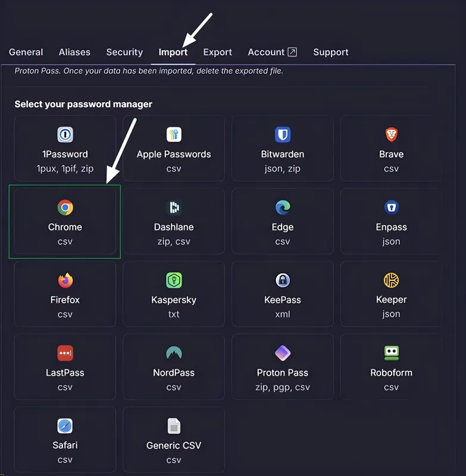Select the Apple Passwords key icon
Viewport: 466px width, 476px height.
pyautogui.click(x=173, y=134)
